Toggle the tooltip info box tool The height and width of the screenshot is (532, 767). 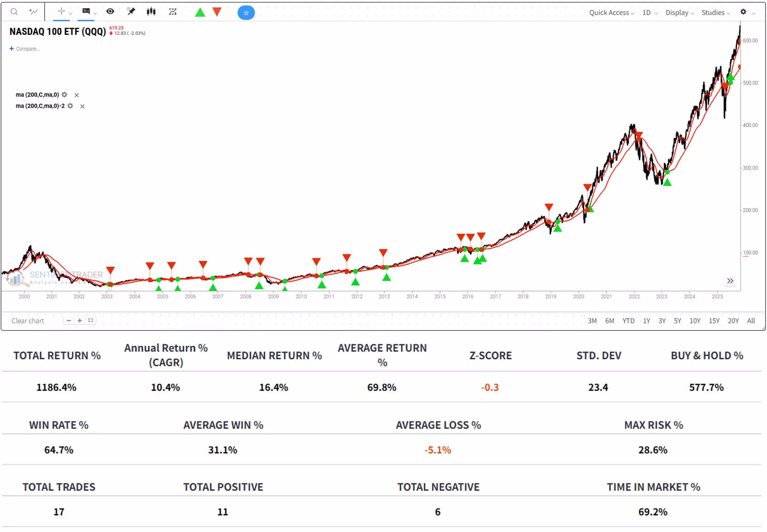click(x=86, y=12)
